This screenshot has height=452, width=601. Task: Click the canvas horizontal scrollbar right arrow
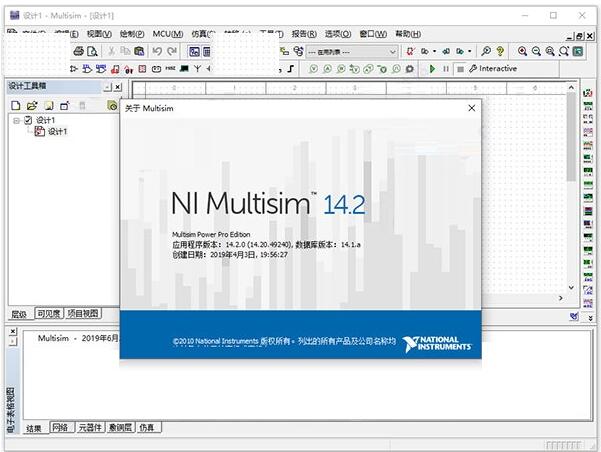click(561, 298)
